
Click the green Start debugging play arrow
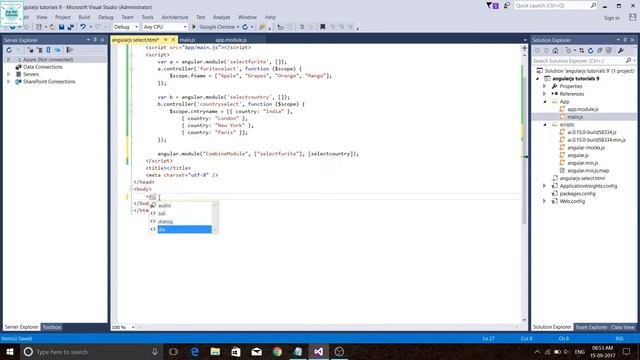pos(194,27)
